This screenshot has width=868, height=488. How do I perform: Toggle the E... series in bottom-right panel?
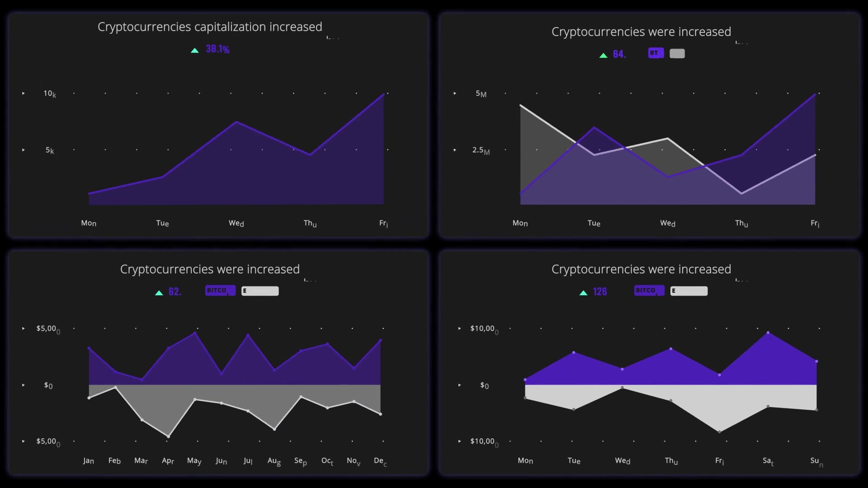(x=689, y=291)
